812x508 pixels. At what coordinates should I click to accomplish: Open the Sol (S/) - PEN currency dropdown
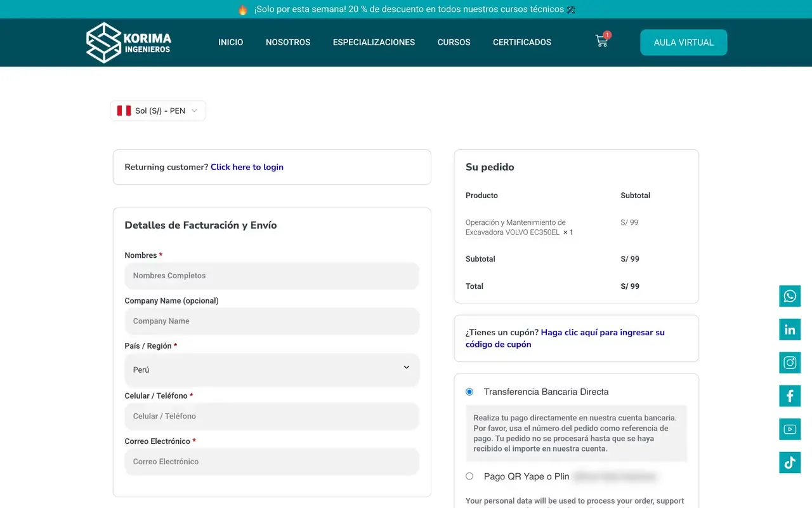pos(158,110)
